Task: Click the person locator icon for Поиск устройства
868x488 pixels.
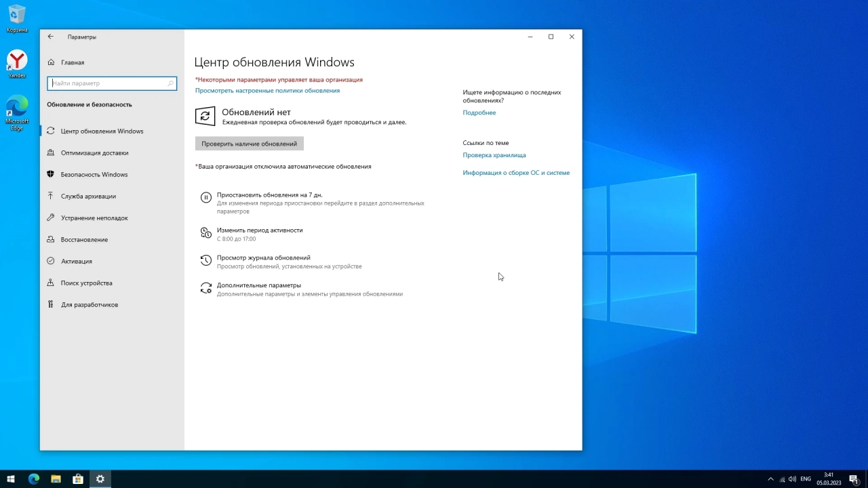Action: [51, 283]
